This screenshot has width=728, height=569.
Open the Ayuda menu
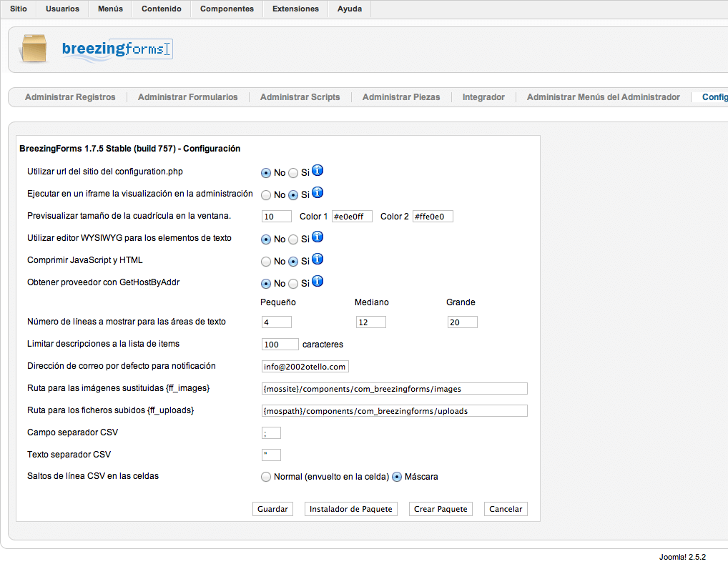[x=350, y=9]
